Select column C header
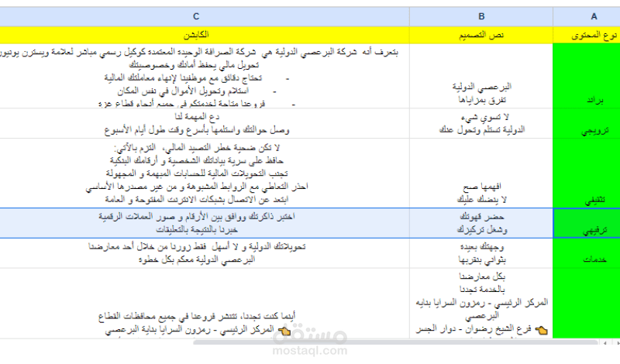Screen dimensions: 620x364 205,16
